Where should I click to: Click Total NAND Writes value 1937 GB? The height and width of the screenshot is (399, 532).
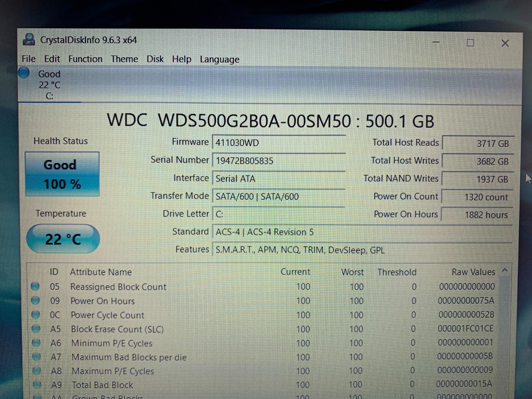click(477, 179)
